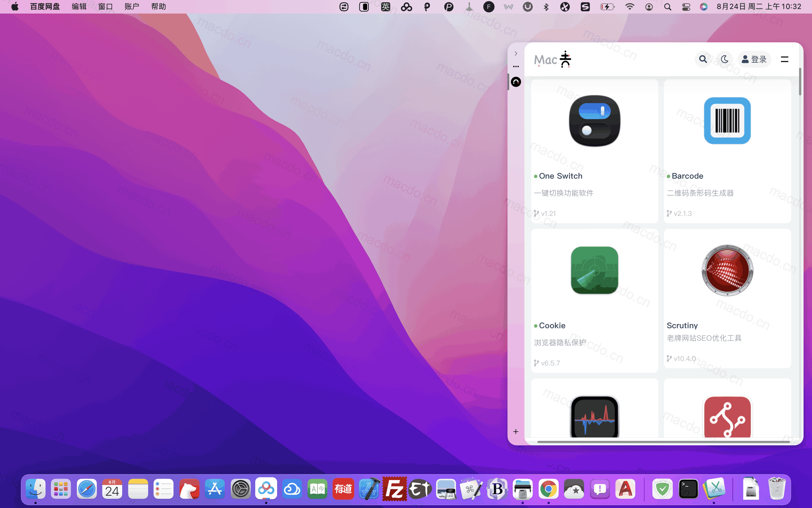The width and height of the screenshot is (812, 508).
Task: Open System Preferences from the Dock
Action: point(240,489)
